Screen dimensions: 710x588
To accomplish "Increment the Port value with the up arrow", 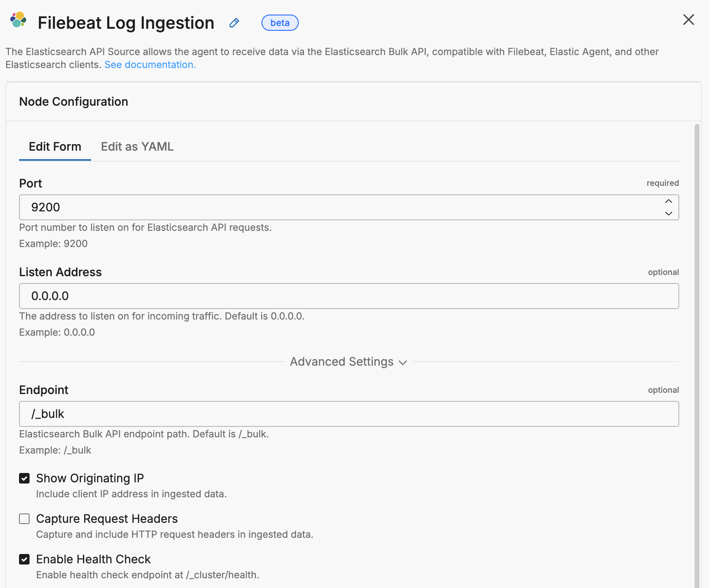I will [x=668, y=201].
